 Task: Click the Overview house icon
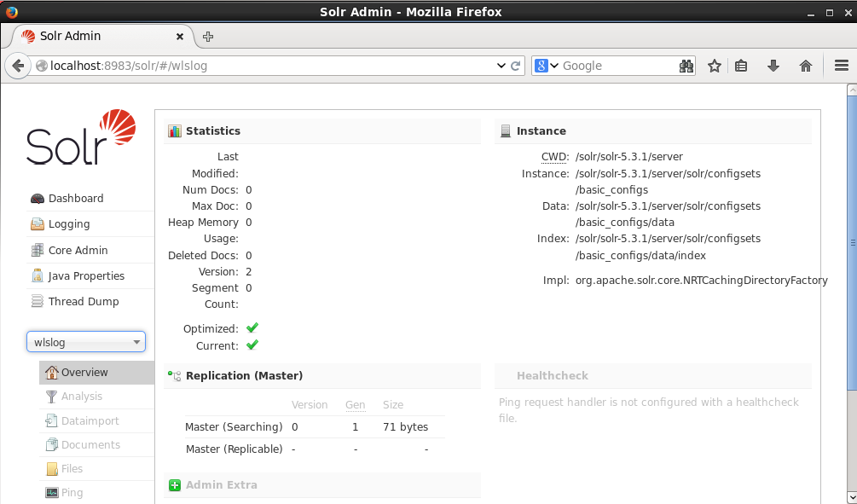51,373
